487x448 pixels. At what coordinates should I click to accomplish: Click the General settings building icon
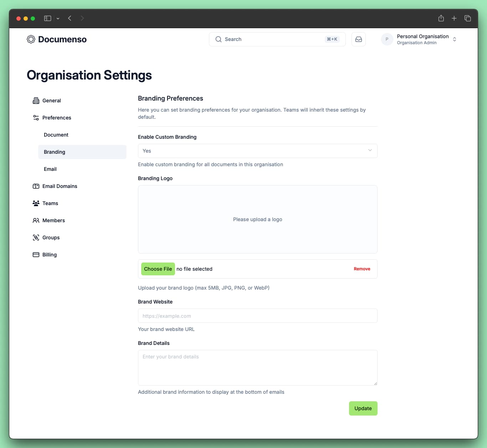pos(36,100)
